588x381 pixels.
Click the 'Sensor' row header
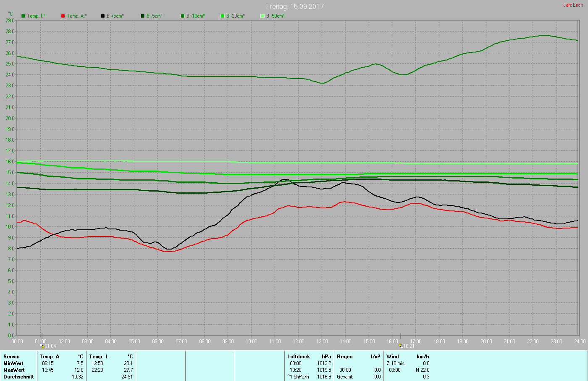(x=12, y=357)
